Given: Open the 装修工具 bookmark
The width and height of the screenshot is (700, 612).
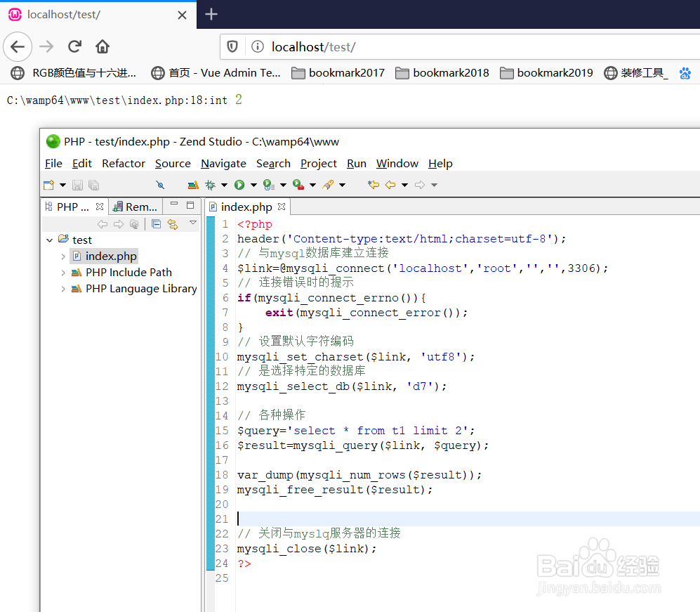Looking at the screenshot, I should coord(636,73).
